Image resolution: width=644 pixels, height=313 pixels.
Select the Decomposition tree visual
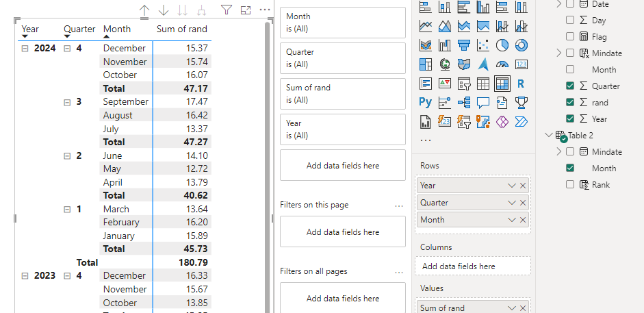[464, 102]
